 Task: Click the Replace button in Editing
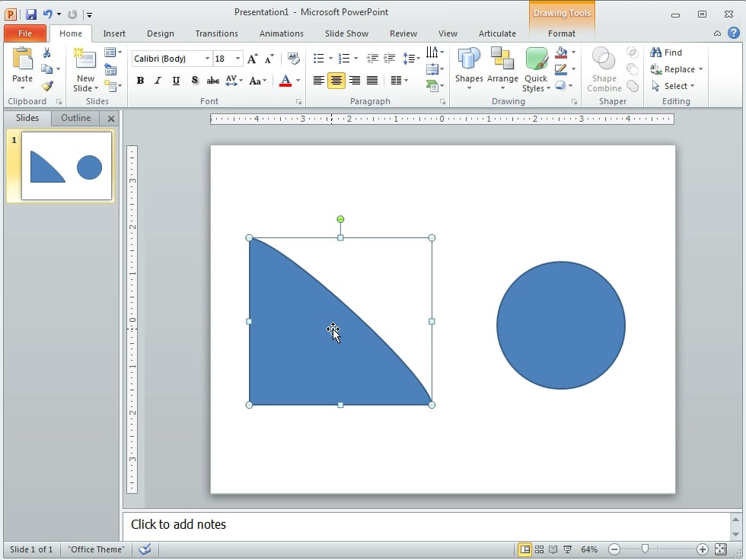click(677, 69)
